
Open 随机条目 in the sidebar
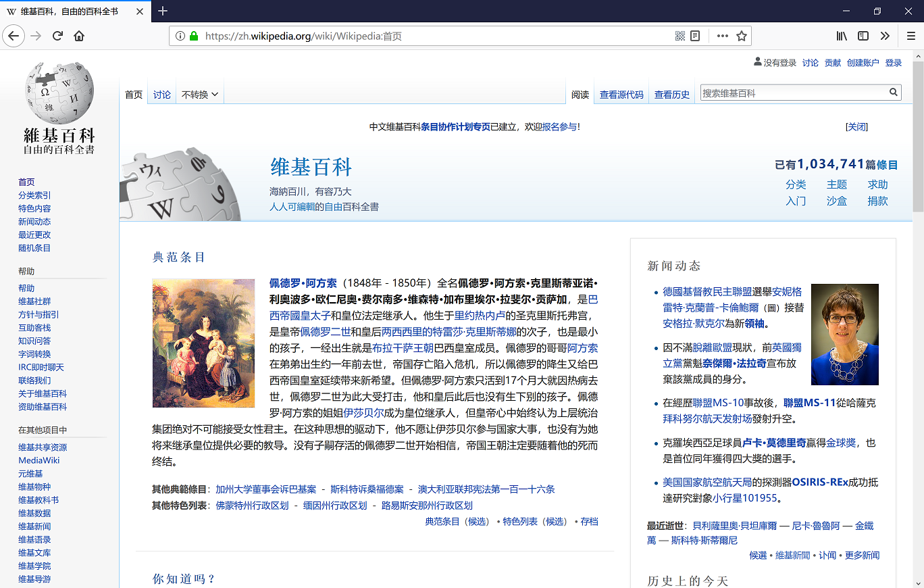pyautogui.click(x=34, y=247)
